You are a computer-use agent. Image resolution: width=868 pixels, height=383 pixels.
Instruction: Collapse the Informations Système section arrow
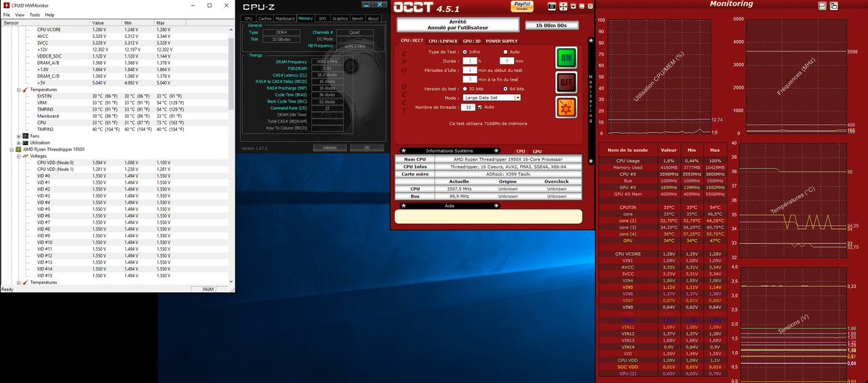pyautogui.click(x=496, y=150)
